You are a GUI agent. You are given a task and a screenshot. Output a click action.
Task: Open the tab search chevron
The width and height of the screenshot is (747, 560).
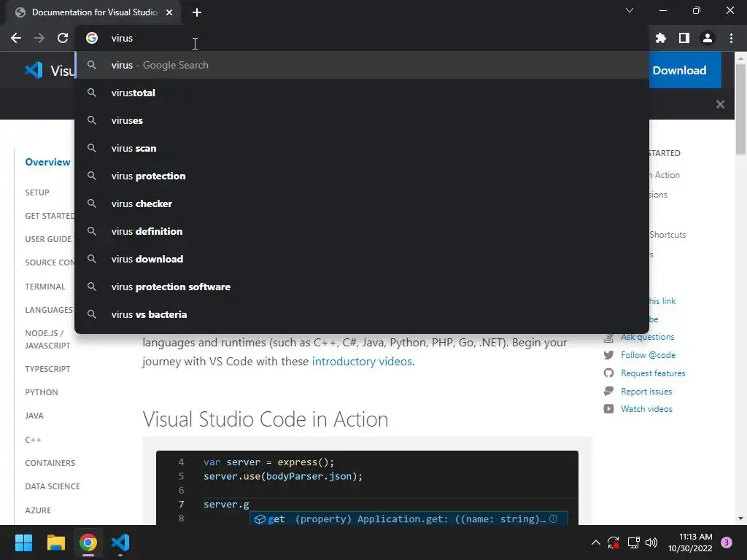pyautogui.click(x=630, y=10)
